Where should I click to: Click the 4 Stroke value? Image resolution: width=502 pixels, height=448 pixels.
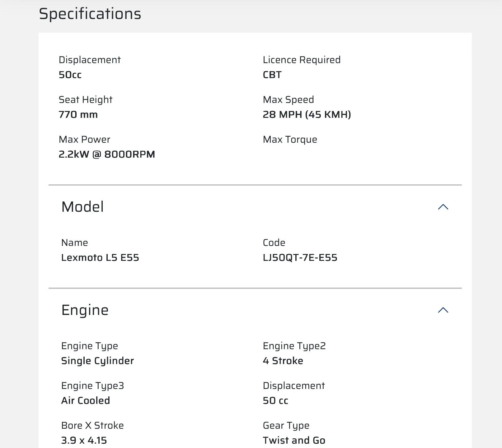[x=283, y=361]
